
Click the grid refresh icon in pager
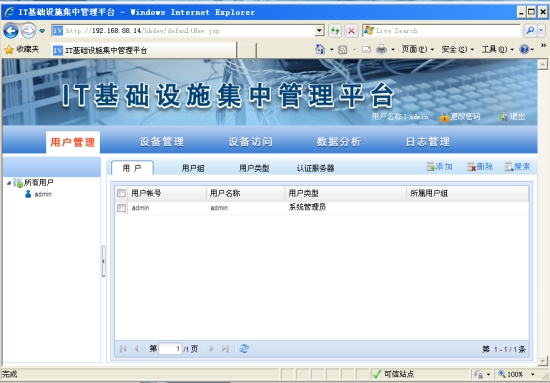[x=244, y=349]
